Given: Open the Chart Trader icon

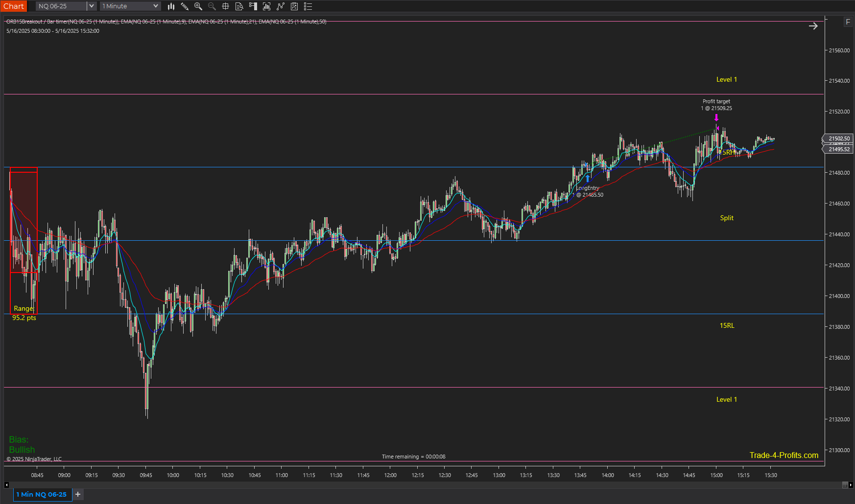Looking at the screenshot, I should click(x=253, y=6).
